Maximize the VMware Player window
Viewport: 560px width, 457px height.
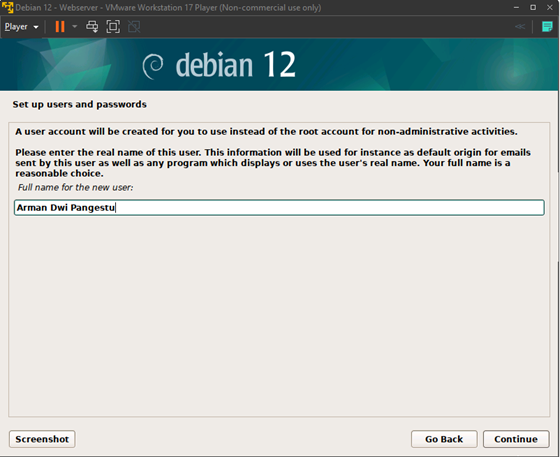[x=533, y=7]
